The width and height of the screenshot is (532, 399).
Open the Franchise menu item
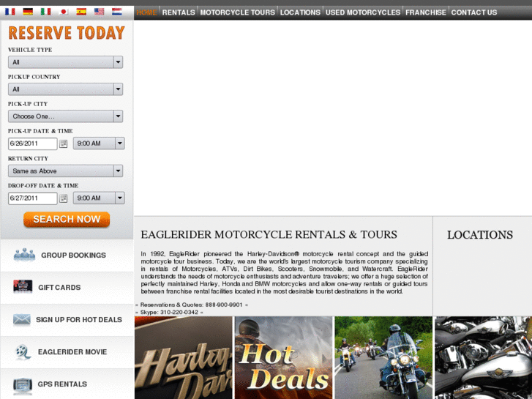426,12
